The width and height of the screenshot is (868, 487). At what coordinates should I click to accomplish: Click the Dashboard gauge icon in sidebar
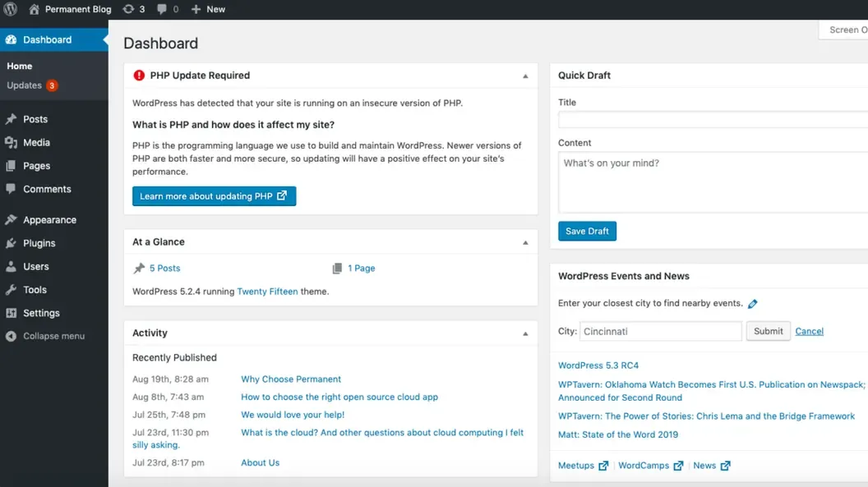11,39
